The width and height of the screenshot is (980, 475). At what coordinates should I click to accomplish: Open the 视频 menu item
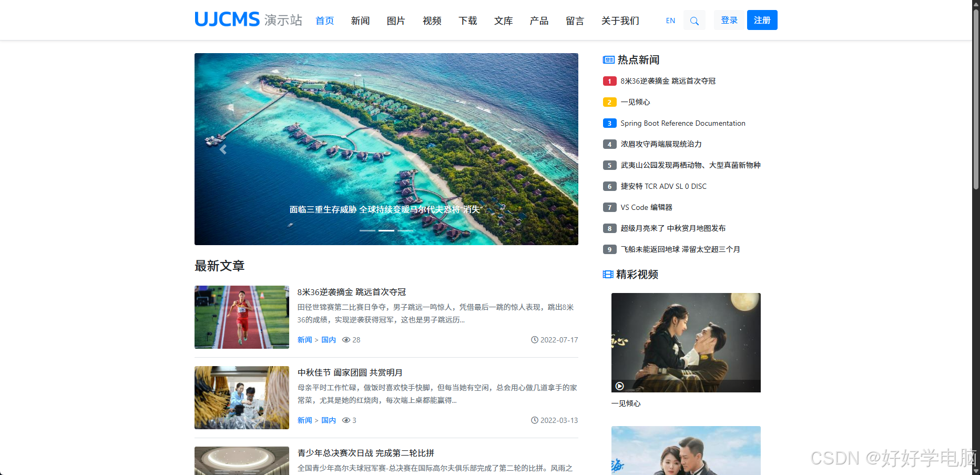coord(432,21)
